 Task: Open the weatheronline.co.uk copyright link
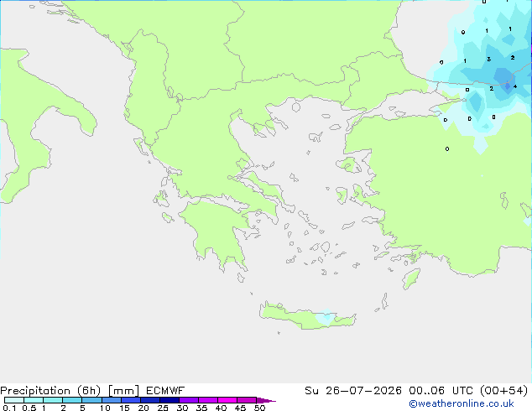click(x=462, y=403)
